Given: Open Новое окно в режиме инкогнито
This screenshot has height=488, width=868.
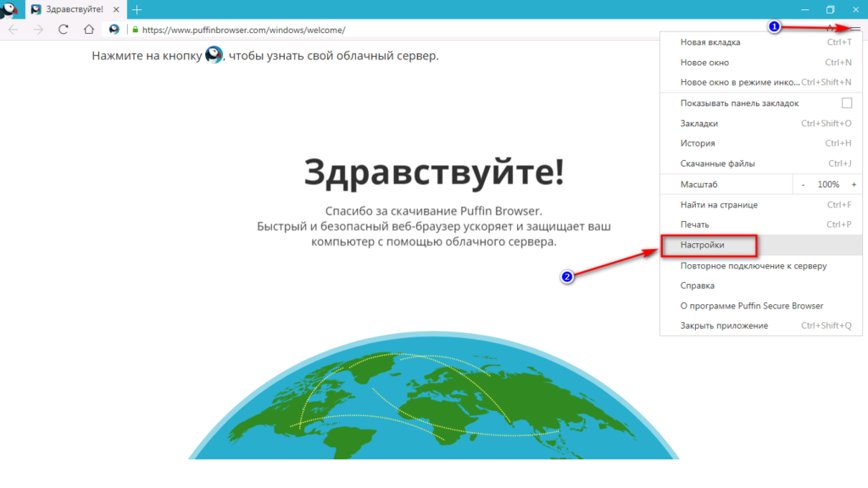Looking at the screenshot, I should tap(761, 82).
